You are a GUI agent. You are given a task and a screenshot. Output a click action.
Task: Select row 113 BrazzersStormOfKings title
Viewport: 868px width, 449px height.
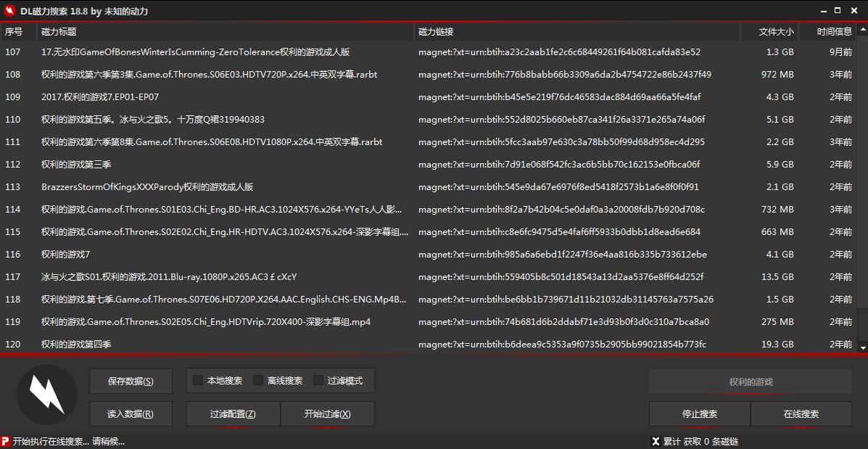[x=146, y=187]
